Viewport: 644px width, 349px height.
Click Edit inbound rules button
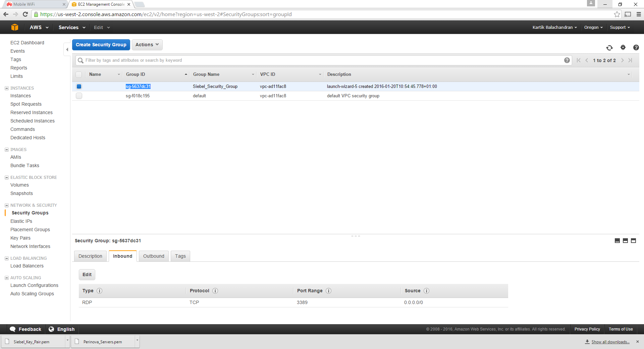(x=87, y=275)
